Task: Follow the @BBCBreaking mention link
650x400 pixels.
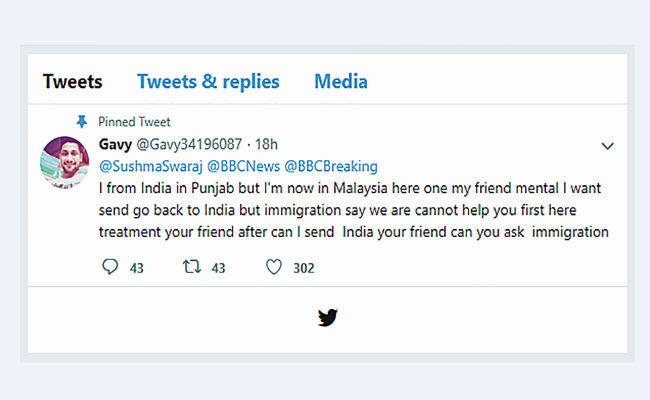Action: tap(331, 166)
